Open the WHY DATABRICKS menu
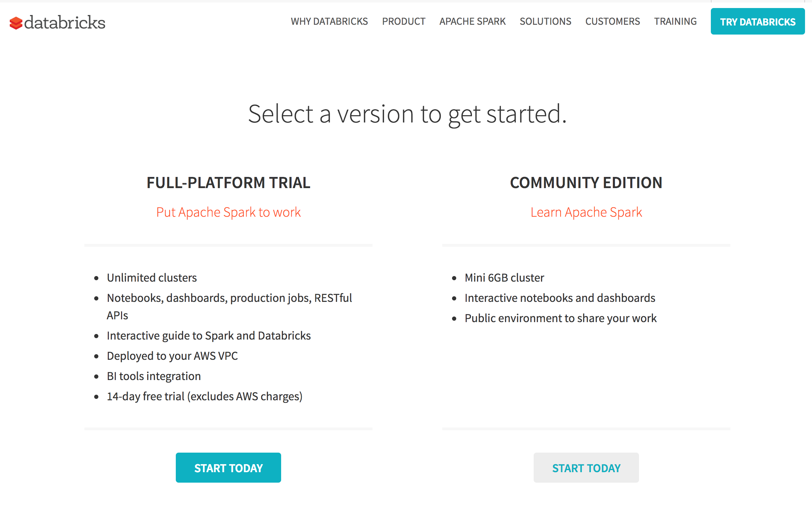Viewport: 812px width, 513px height. (x=329, y=22)
